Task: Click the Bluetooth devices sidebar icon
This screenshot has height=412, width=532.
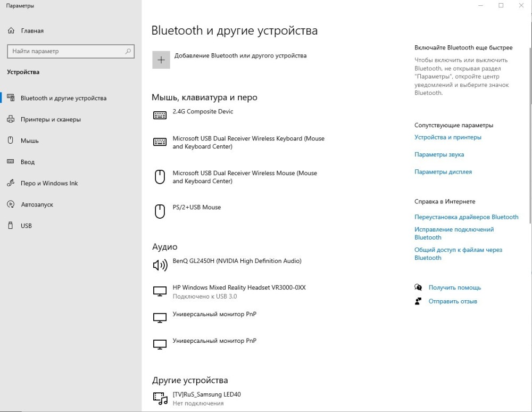Action: [11, 98]
